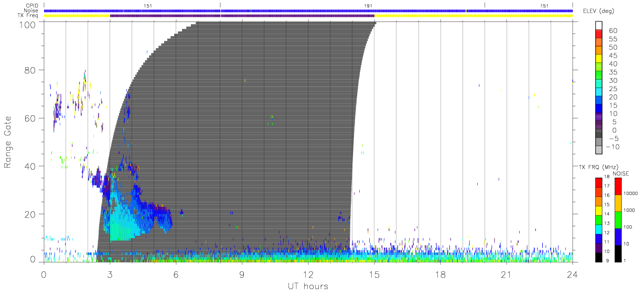Click the cyan segment of ELEV color bar

[x=599, y=92]
